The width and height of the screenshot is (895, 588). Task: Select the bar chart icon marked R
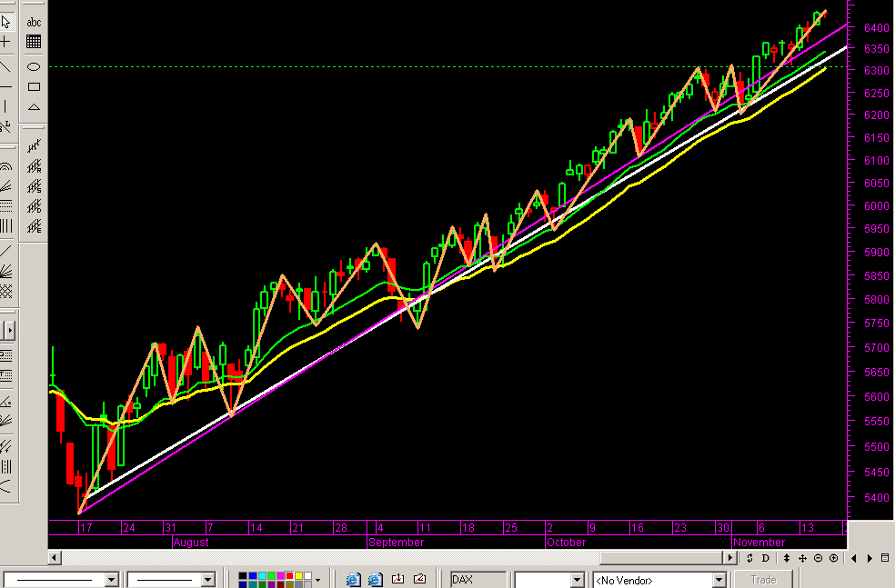[x=34, y=166]
